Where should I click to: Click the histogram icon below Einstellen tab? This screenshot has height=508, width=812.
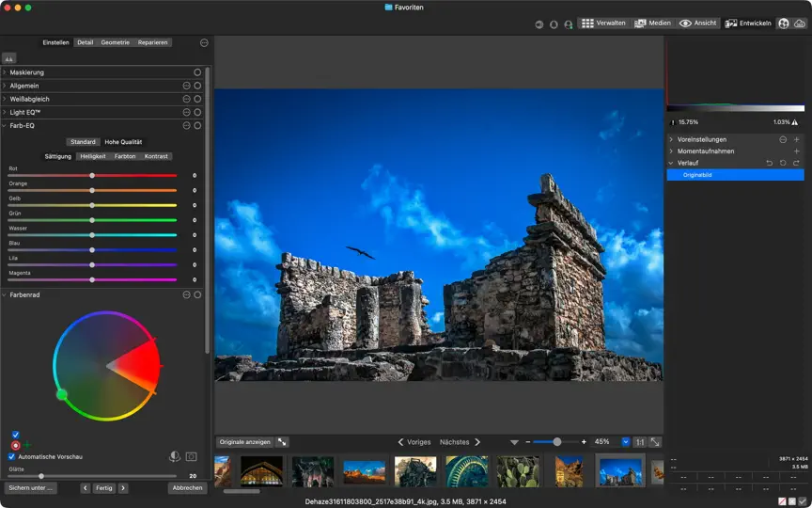(x=9, y=58)
